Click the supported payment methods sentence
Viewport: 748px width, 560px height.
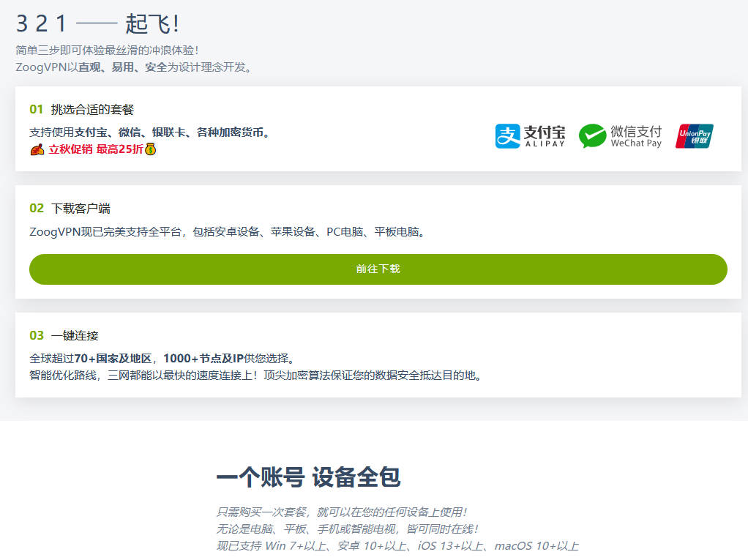pyautogui.click(x=151, y=132)
